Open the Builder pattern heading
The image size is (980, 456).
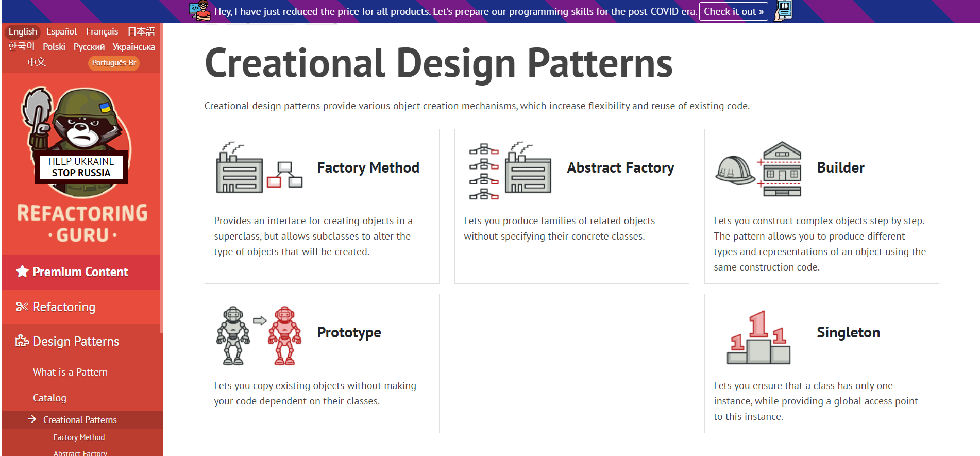tap(840, 167)
